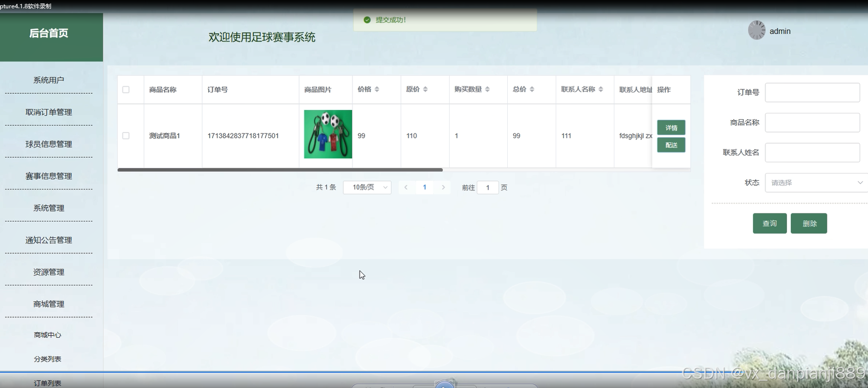Screen dimensions: 868x388
Task: Click the 查询 button
Action: click(770, 223)
